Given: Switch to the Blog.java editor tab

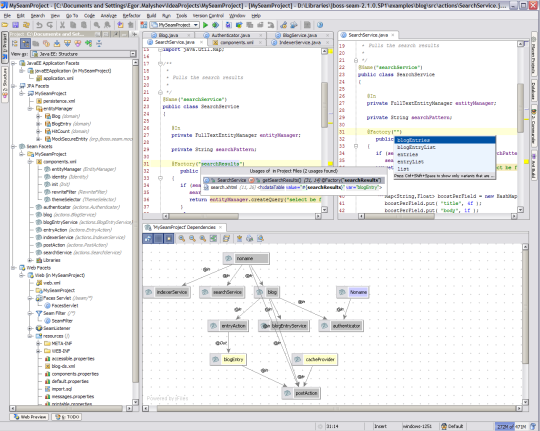Looking at the screenshot, I should 168,35.
